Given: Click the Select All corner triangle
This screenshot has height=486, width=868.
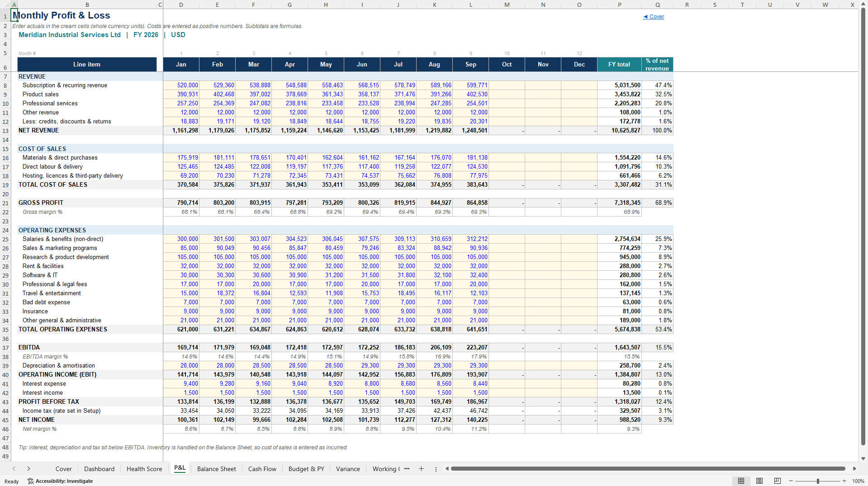Looking at the screenshot, I should [x=5, y=5].
